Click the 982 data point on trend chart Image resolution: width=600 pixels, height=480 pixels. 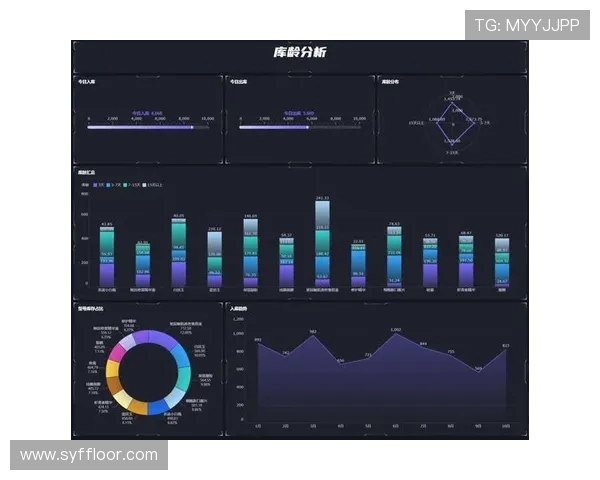click(x=313, y=336)
